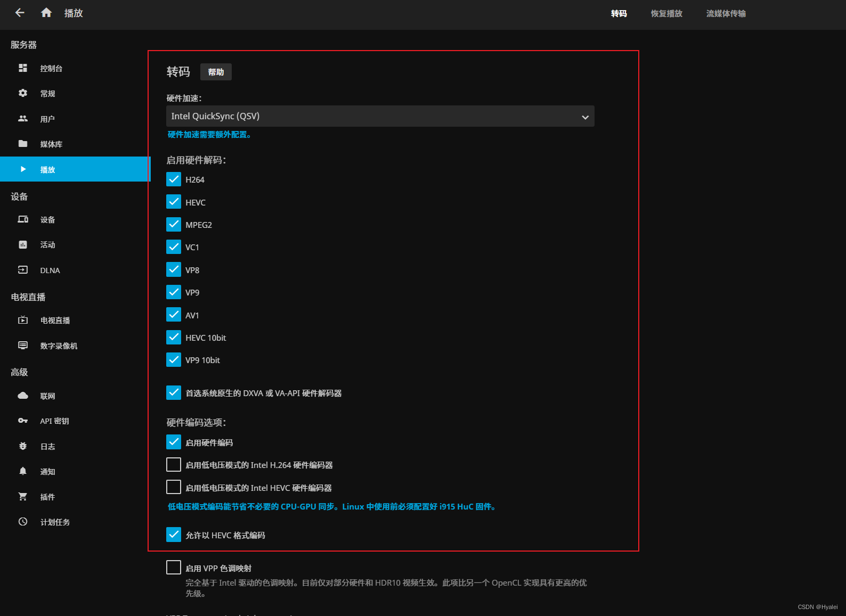Switch to the 恢复播放 tab
The image size is (846, 616).
click(x=666, y=13)
